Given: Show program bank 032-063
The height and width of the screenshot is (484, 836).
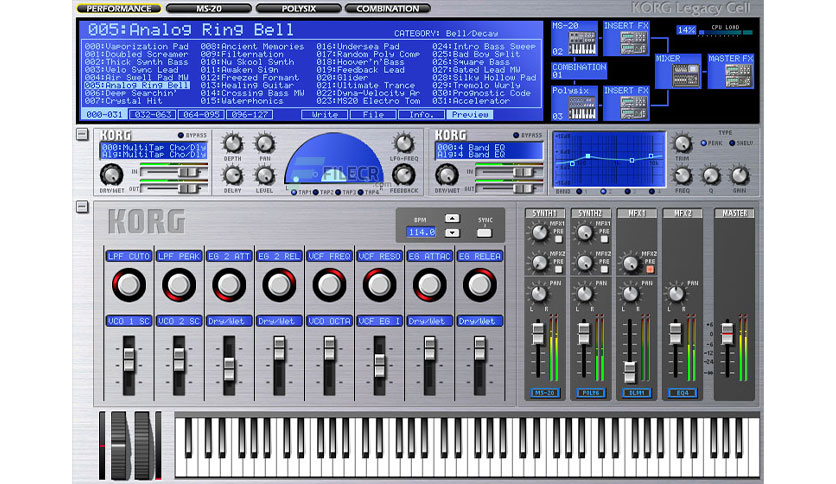Looking at the screenshot, I should click(x=152, y=115).
